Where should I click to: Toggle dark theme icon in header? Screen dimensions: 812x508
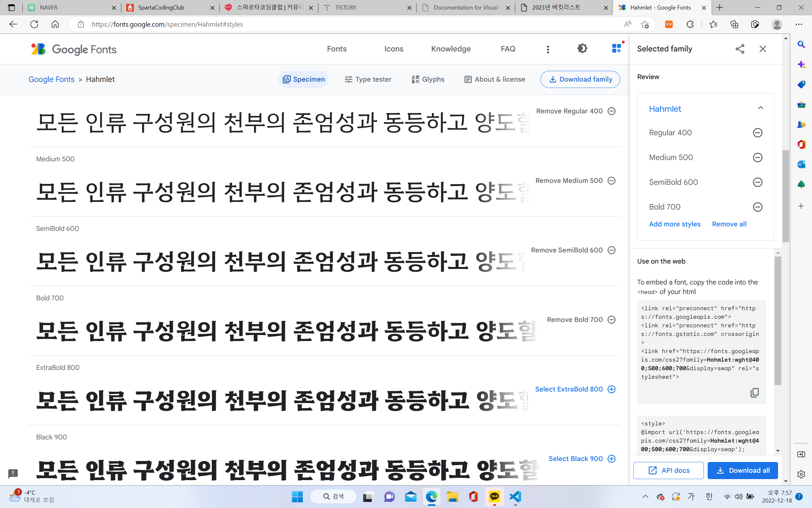pos(582,49)
